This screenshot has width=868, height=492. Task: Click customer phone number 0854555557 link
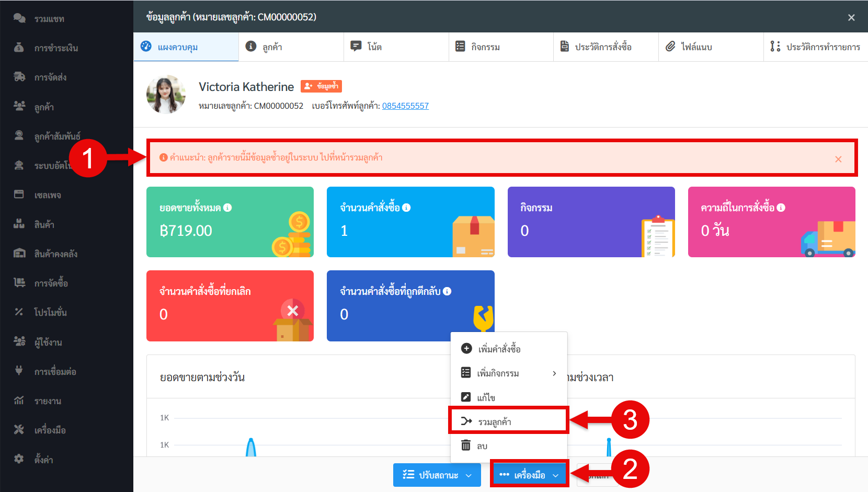pyautogui.click(x=405, y=106)
